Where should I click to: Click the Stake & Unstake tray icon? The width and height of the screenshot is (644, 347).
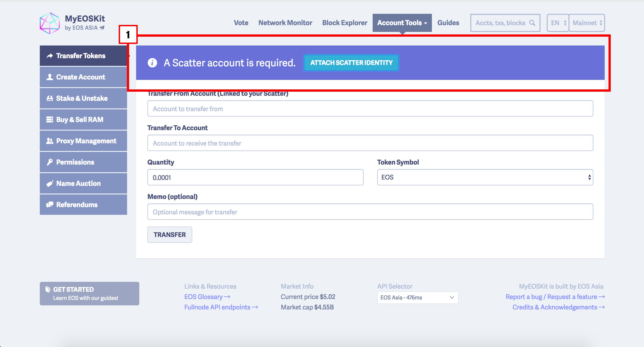click(x=50, y=98)
